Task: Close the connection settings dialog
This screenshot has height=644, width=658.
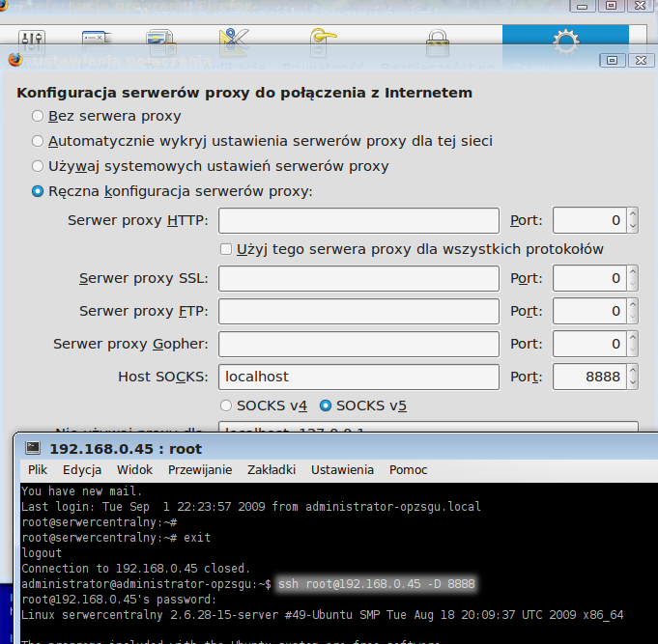Action: click(641, 61)
